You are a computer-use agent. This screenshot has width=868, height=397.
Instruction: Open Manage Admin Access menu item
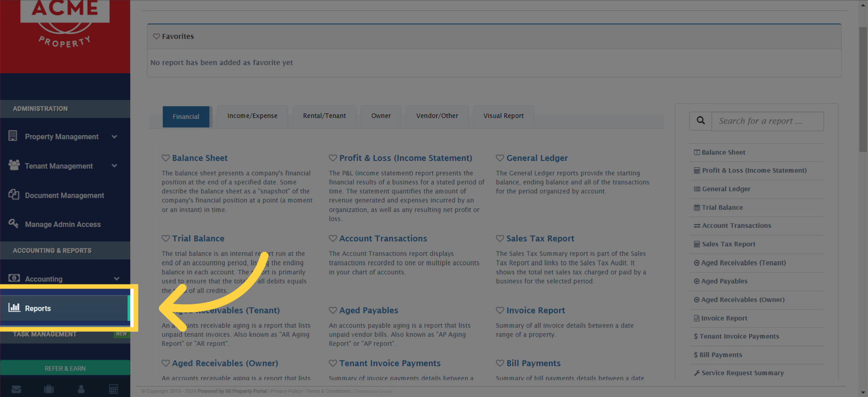click(x=65, y=224)
